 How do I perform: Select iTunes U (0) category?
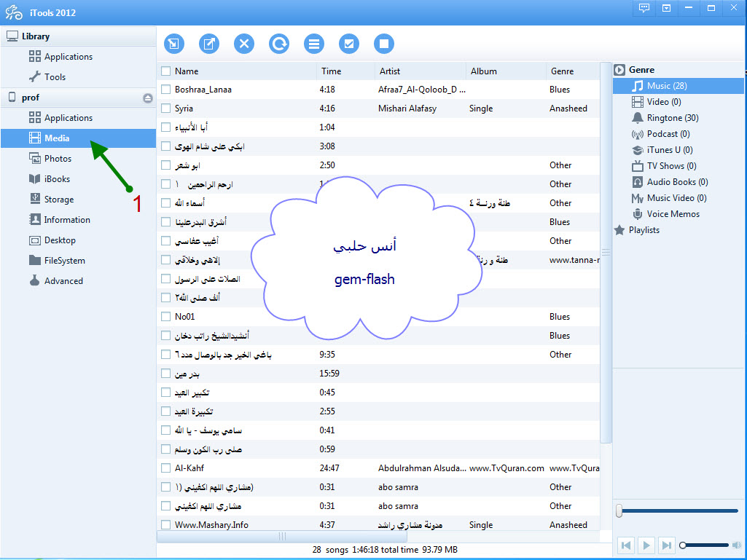pyautogui.click(x=662, y=150)
